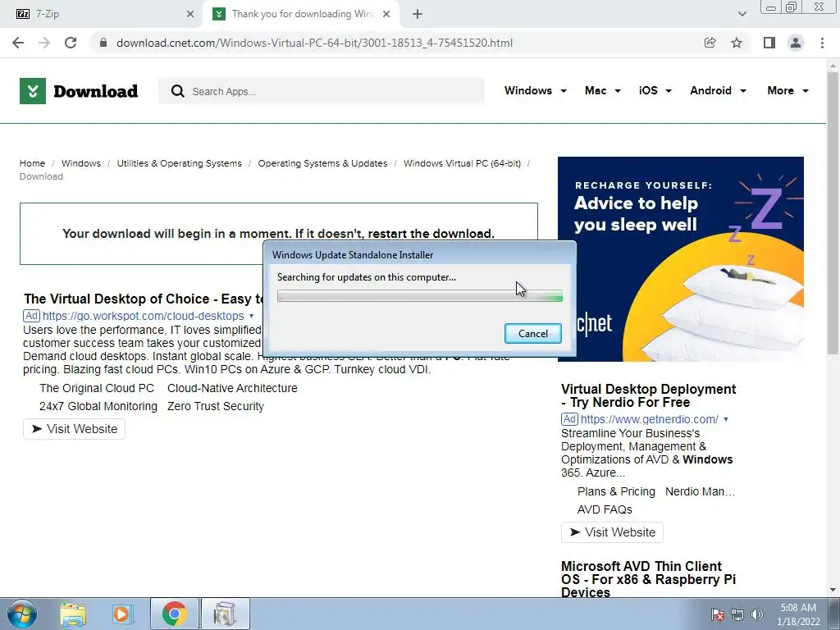
Task: Expand the workspot ad dropdown arrow
Action: tap(251, 316)
